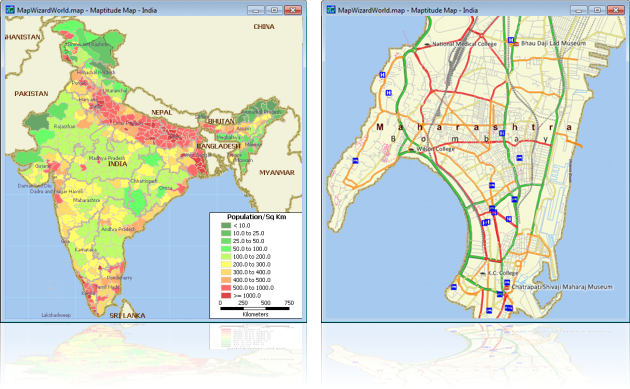This screenshot has height=389, width=630.
Task: Click the Madhya Pradesh state label
Action: point(106,158)
